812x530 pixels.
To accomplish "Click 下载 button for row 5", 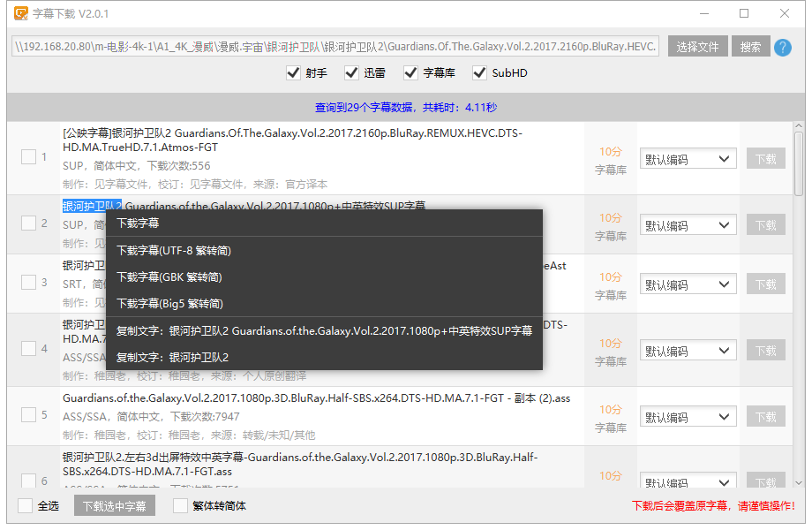I will (x=765, y=417).
